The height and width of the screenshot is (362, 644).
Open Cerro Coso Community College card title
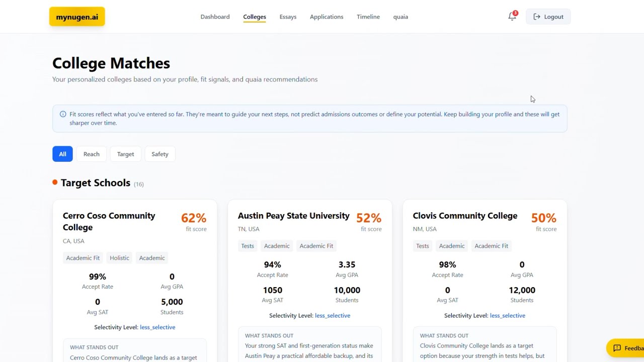pyautogui.click(x=109, y=221)
